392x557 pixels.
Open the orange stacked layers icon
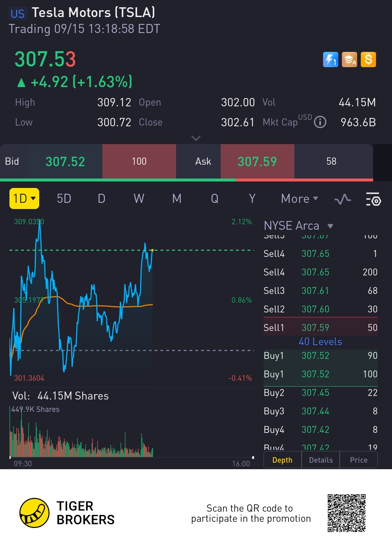pyautogui.click(x=349, y=60)
